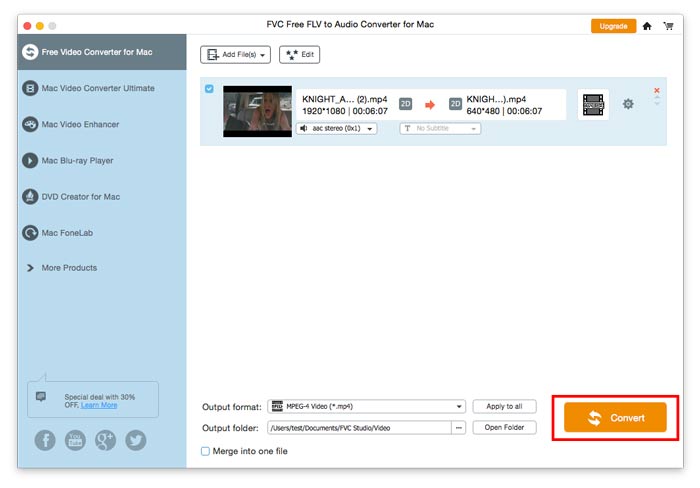Open the Twitter icon
Viewport: 700px width, 488px height.
(x=136, y=440)
